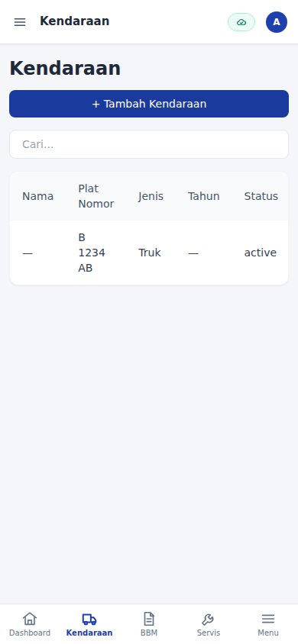Screen dimensions: 298x644
Task: Open the user avatar A
Action: 277,22
